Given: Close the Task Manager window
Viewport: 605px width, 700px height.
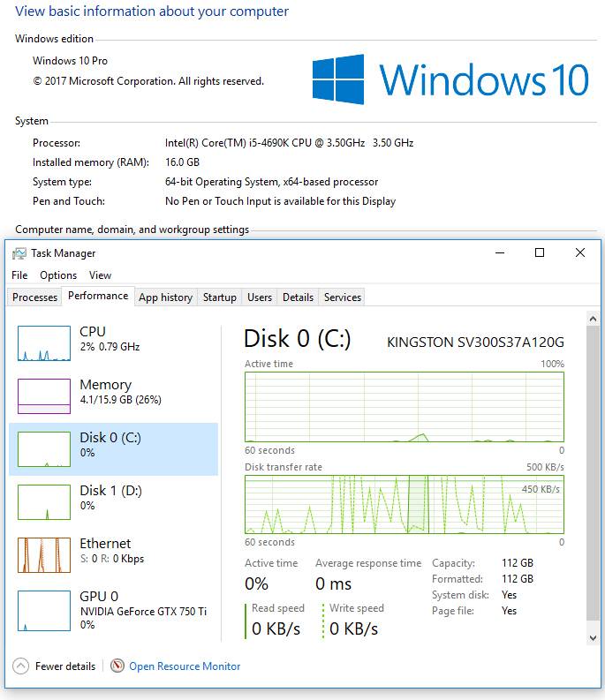Looking at the screenshot, I should [x=580, y=252].
